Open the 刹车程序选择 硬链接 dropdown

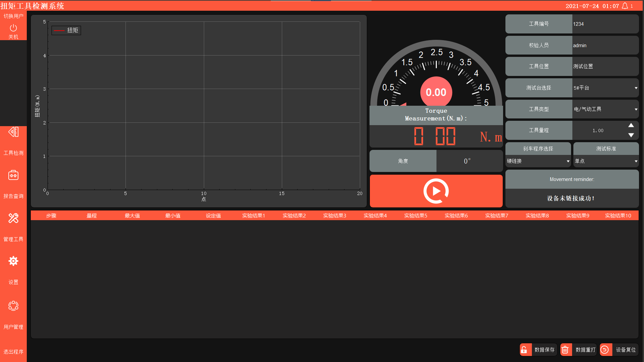point(538,161)
